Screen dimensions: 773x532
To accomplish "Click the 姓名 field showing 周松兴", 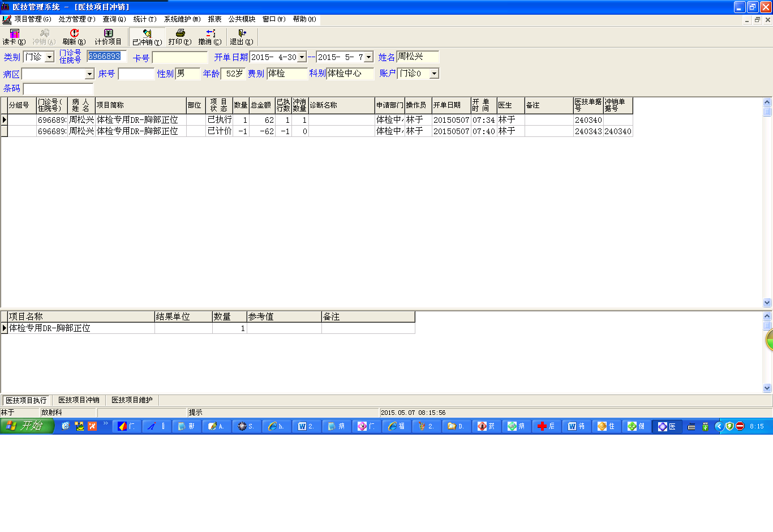I will coord(418,57).
